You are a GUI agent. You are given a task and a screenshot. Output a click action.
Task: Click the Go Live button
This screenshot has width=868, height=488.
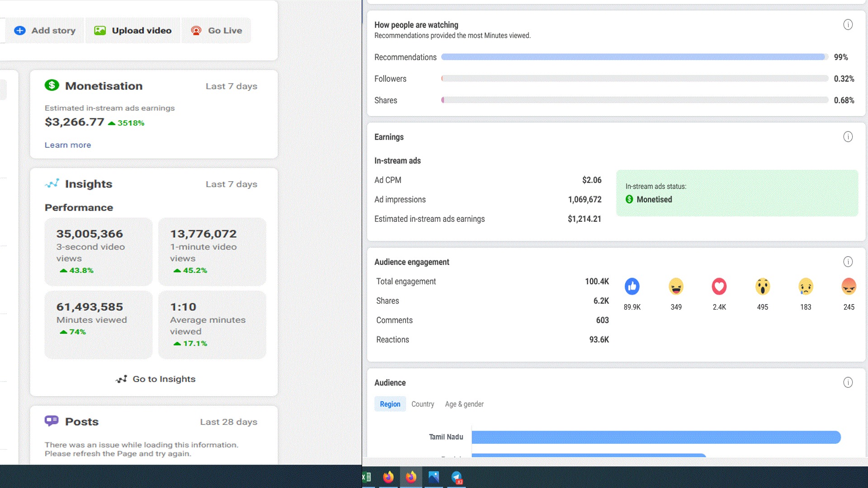[x=216, y=30]
